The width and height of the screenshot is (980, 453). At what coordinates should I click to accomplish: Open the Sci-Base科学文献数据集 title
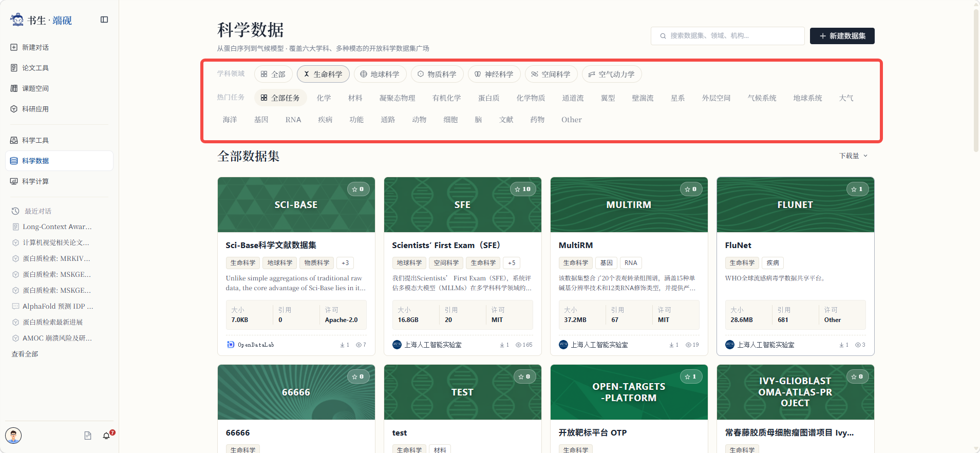tap(271, 246)
